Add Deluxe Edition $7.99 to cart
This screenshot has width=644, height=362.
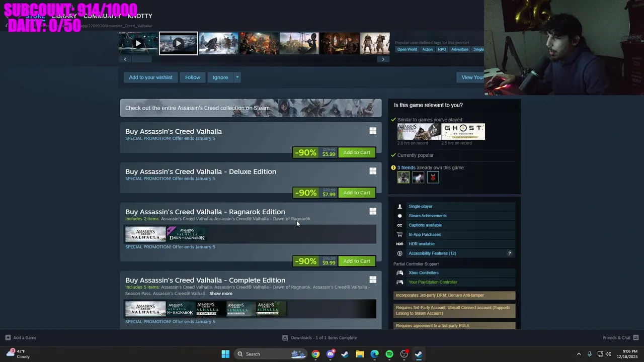(x=357, y=193)
